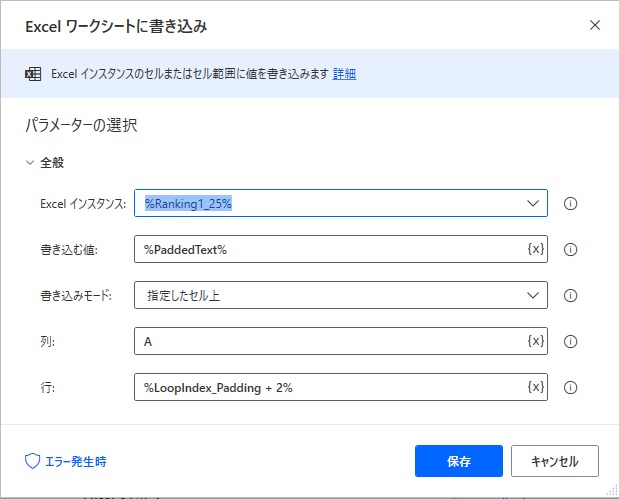Viewport: 619px width, 499px height.
Task: Open the 詳細 link
Action: pos(344,74)
